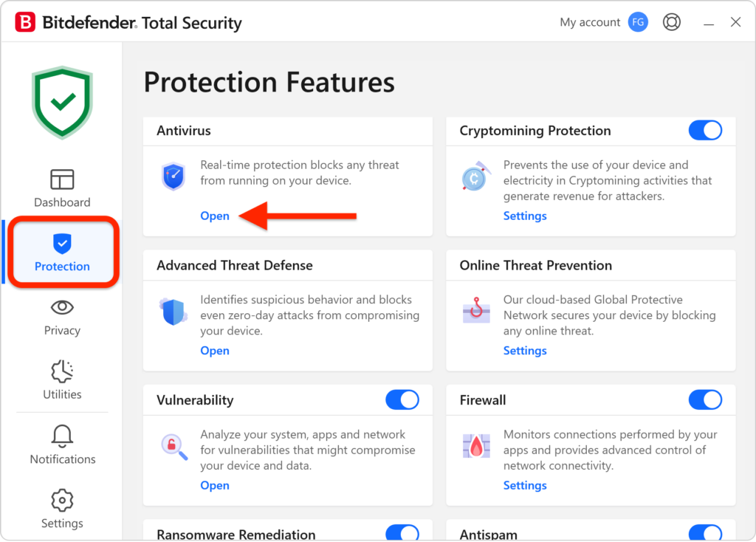Open the support lifebuoy icon
The image size is (756, 542).
click(671, 22)
